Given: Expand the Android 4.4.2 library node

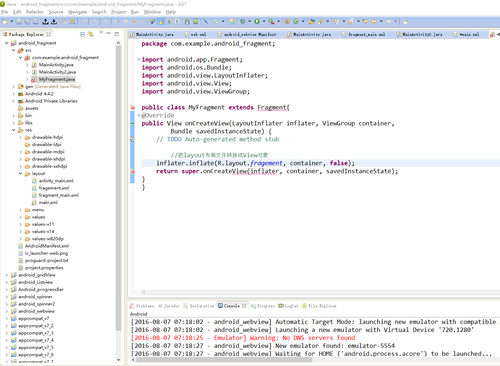Looking at the screenshot, I should [14, 94].
